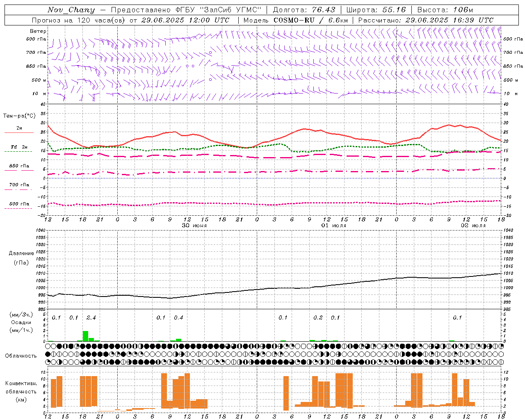The height and width of the screenshot is (420, 525).
Task: Click the precipitation value '0.4'
Action: 178,317
